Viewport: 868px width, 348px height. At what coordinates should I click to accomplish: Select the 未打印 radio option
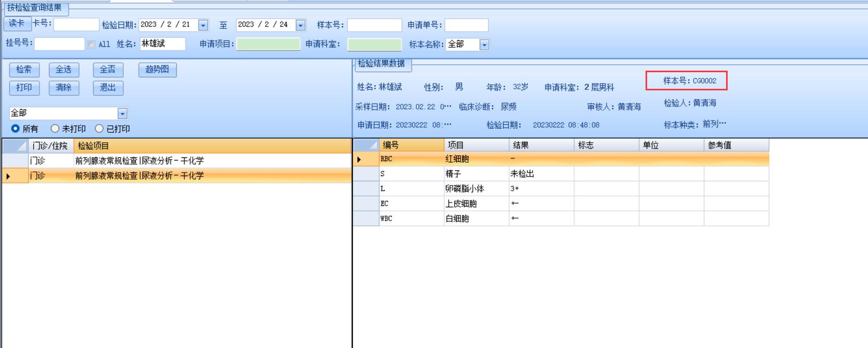tap(55, 128)
